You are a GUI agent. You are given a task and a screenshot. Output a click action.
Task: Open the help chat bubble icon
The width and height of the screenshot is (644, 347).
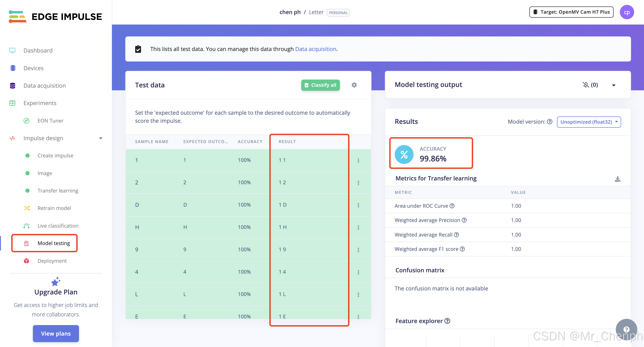(x=626, y=329)
